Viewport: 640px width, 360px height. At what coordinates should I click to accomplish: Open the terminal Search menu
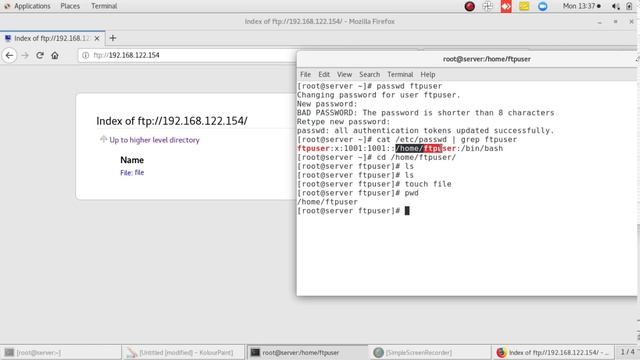[369, 74]
